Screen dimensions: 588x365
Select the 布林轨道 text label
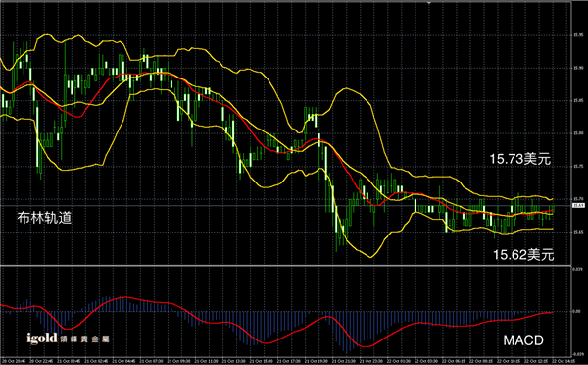(44, 218)
